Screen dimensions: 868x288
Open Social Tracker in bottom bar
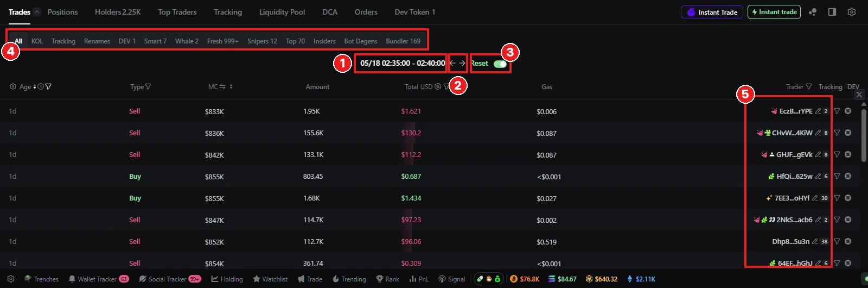click(x=170, y=279)
